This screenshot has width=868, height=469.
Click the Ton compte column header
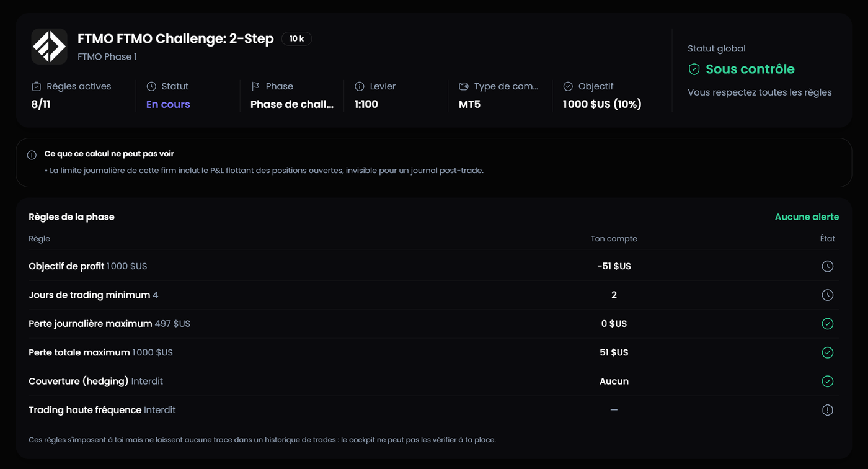[614, 239]
